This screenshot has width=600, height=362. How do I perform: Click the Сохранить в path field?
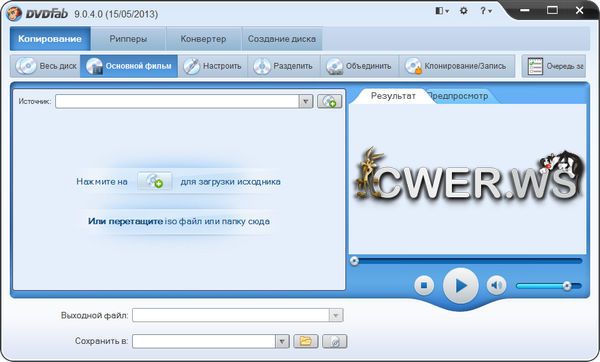tap(204, 341)
